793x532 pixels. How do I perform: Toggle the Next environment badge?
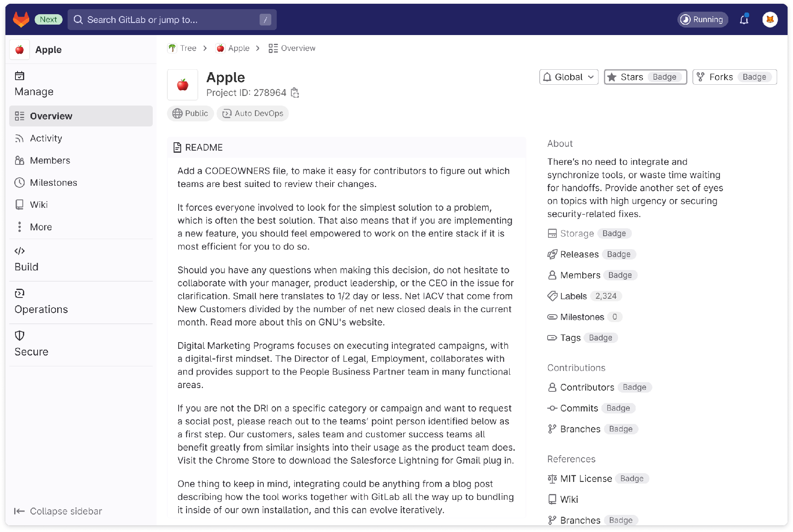[48, 20]
